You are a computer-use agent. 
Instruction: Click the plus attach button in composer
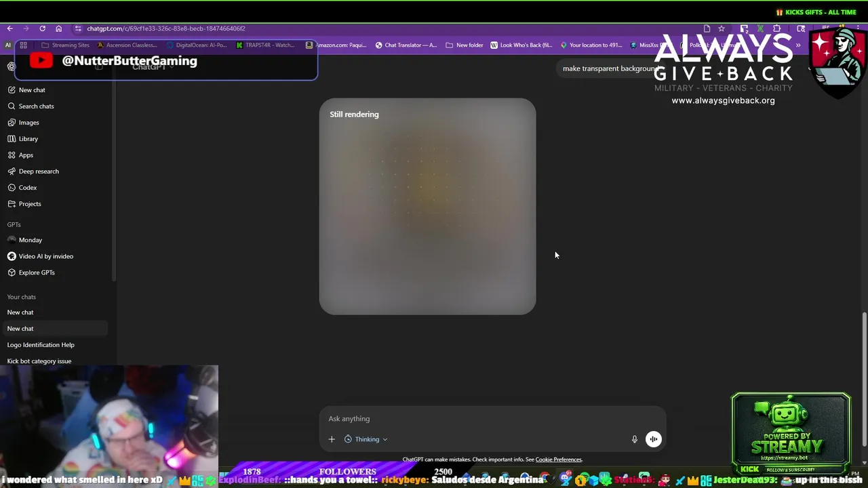332,439
